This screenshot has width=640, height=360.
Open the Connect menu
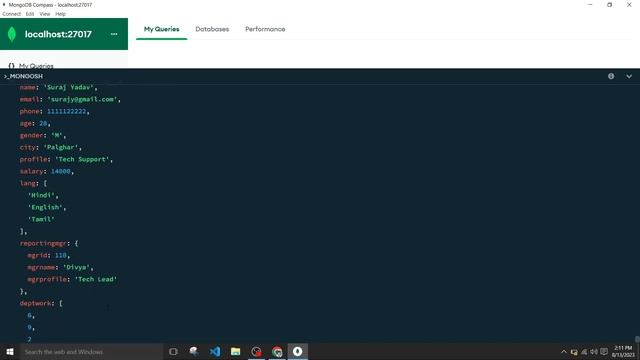tap(11, 14)
